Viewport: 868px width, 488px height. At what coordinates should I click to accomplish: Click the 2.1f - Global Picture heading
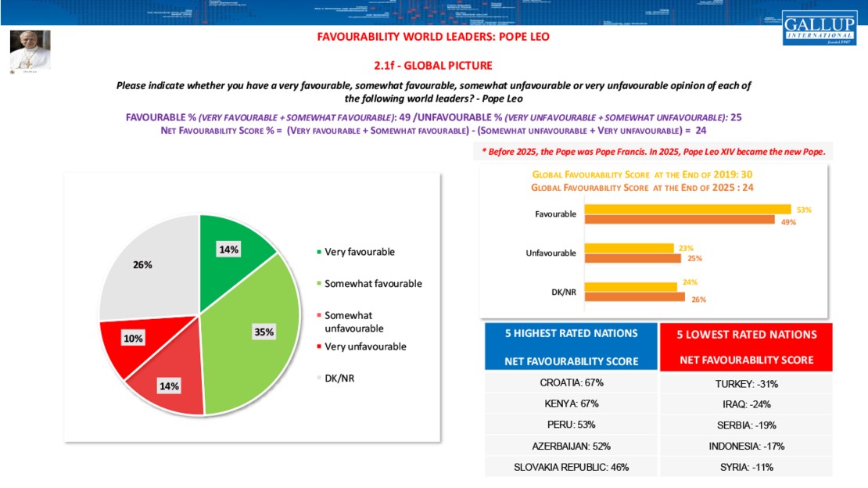point(432,66)
